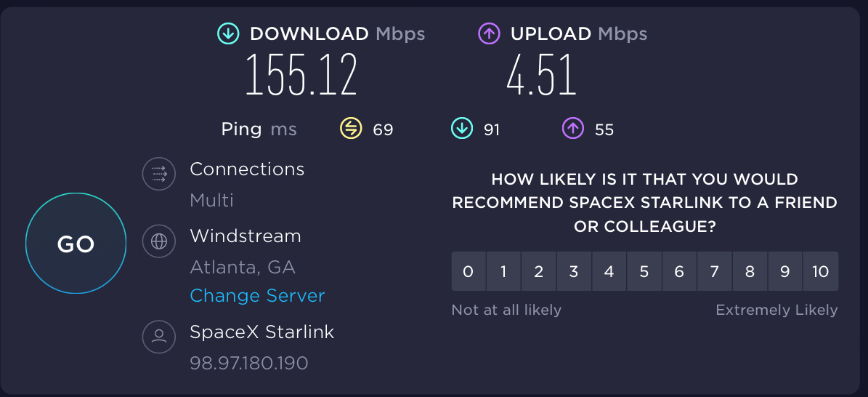
Task: Open the Change Server link
Action: click(x=257, y=296)
